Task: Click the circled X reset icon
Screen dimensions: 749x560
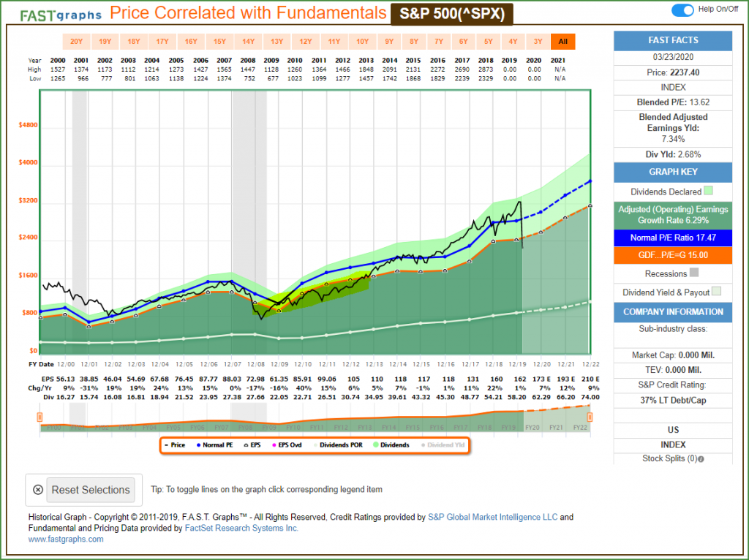Action: (x=37, y=490)
